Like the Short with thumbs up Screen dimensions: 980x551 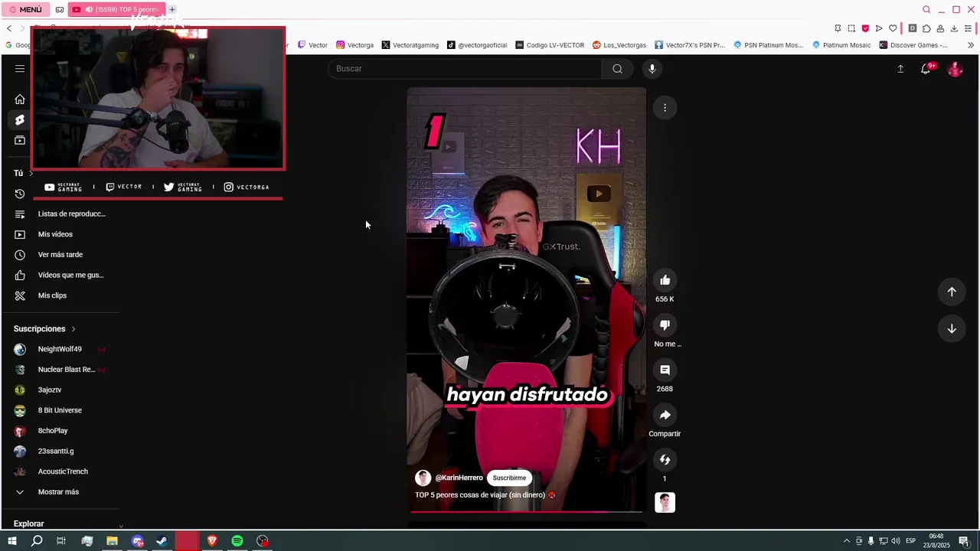665,280
